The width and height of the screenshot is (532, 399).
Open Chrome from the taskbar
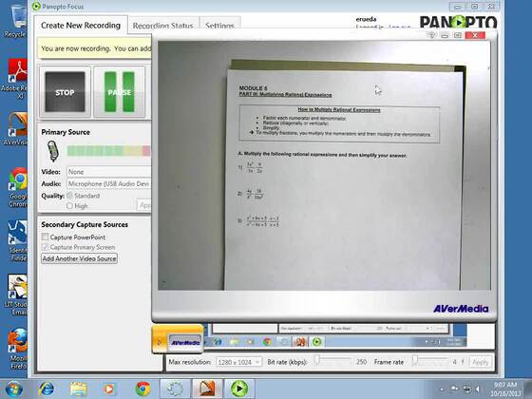[x=142, y=389]
